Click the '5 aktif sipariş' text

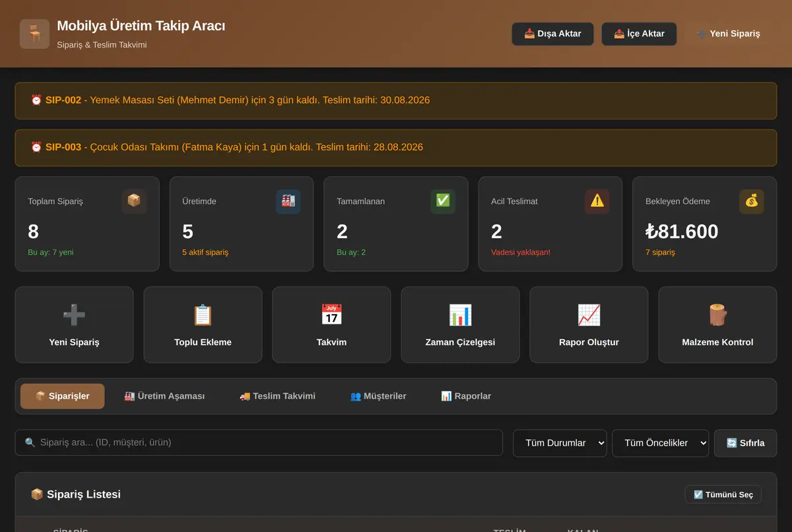(205, 252)
